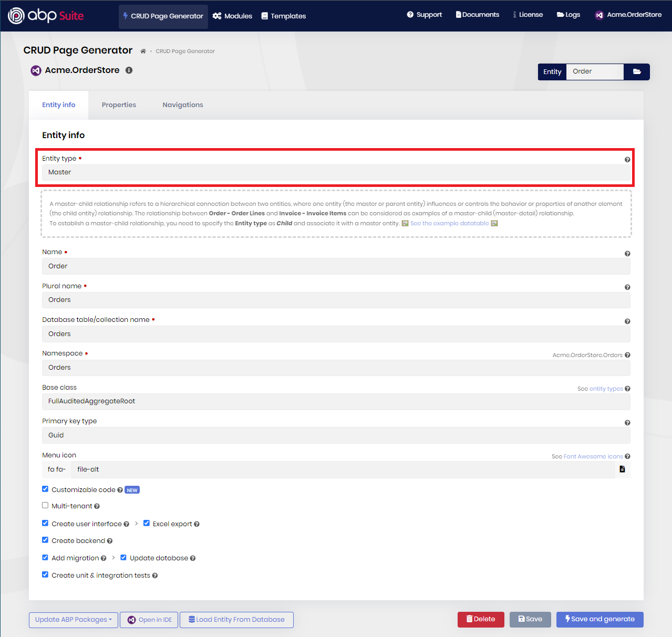
Task: Open Font Awesome icons link
Action: [593, 457]
